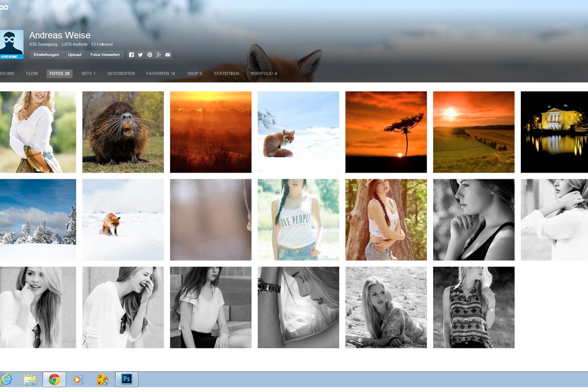Click the Fotos Verwalten button
This screenshot has width=588, height=392.
pos(105,55)
